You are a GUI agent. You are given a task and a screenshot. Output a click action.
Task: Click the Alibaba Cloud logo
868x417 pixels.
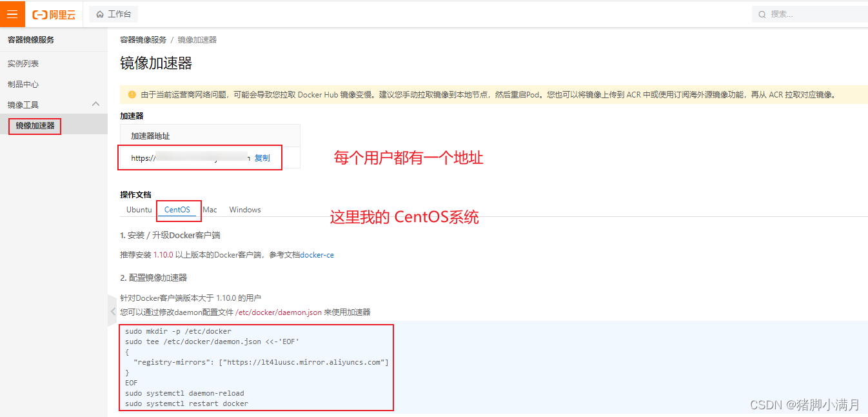(x=54, y=14)
